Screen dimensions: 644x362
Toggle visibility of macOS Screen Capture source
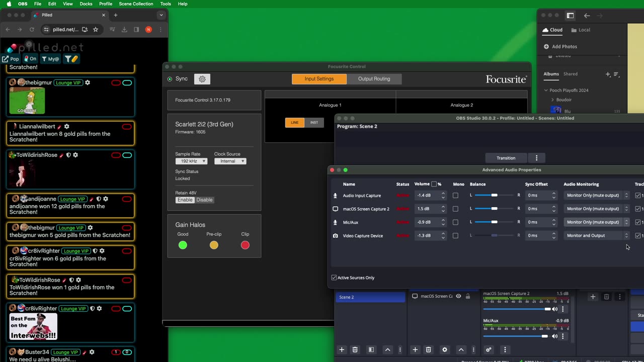pyautogui.click(x=458, y=296)
